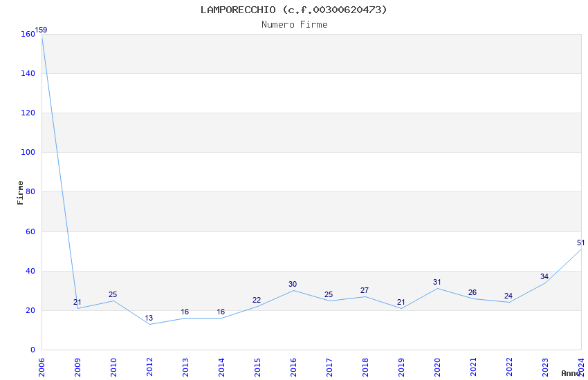The image size is (588, 380).
Task: Select the year label 2019
Action: (402, 368)
